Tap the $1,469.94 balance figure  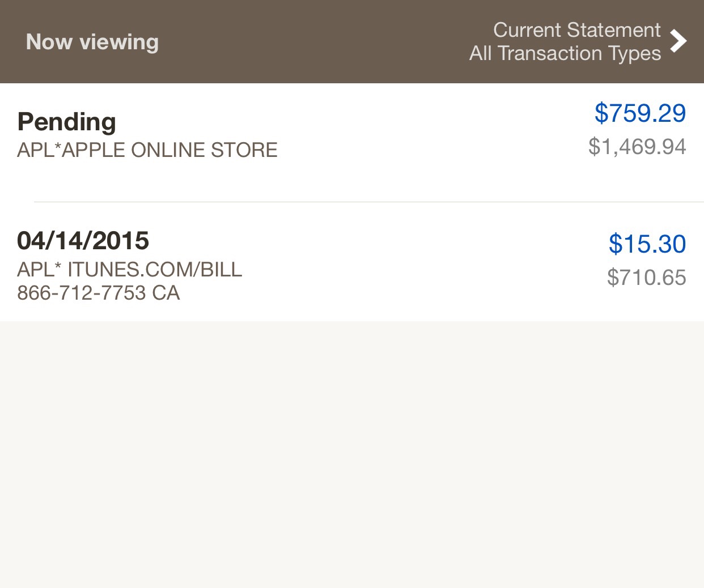coord(637,147)
